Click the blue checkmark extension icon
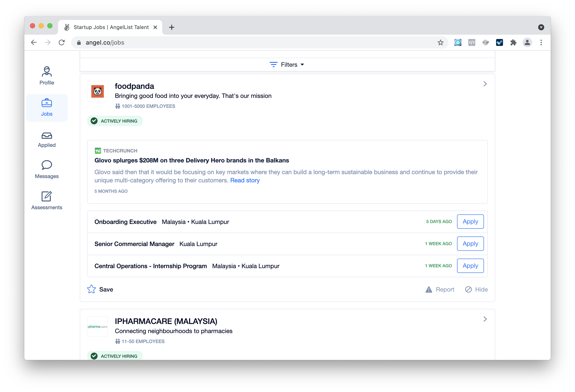This screenshot has height=392, width=575. [499, 42]
